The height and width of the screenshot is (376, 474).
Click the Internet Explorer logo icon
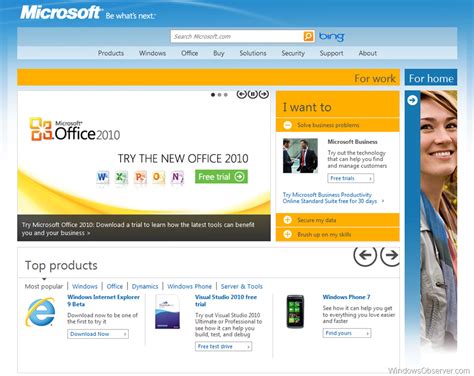click(41, 312)
